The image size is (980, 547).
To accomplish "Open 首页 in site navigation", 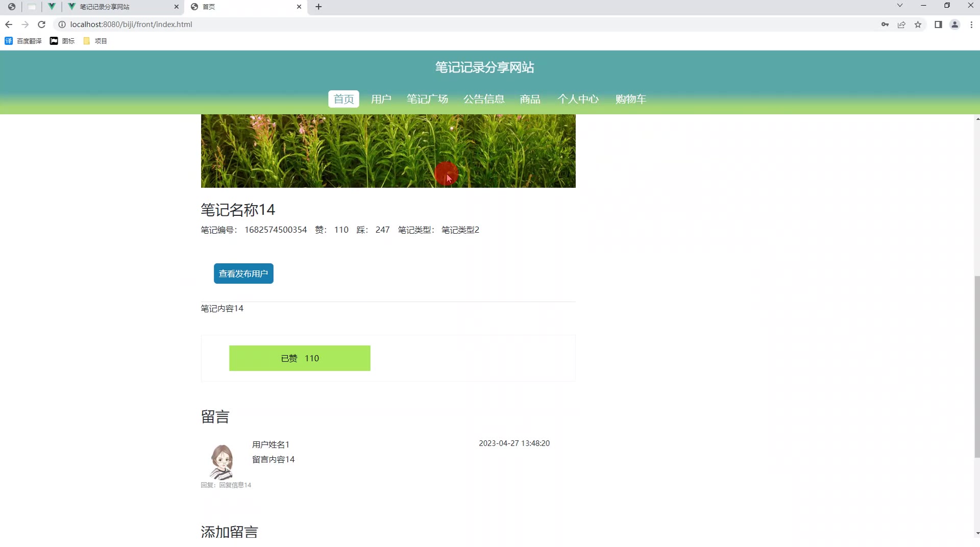I will coord(344,99).
